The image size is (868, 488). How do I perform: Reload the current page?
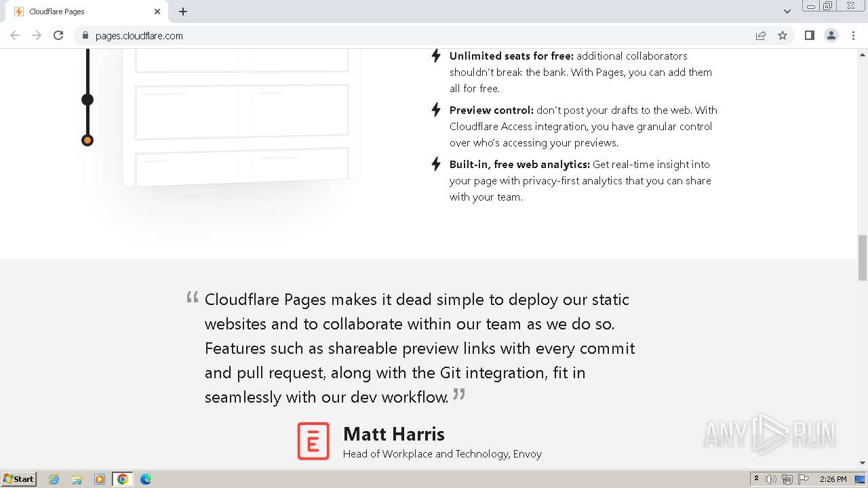(58, 35)
